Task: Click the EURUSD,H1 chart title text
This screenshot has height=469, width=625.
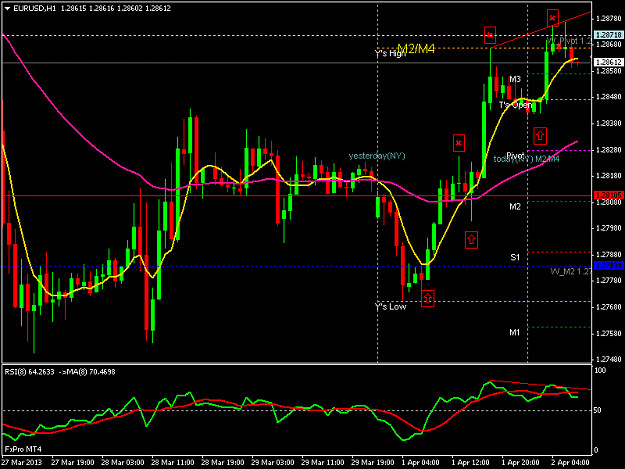Action: pos(35,8)
